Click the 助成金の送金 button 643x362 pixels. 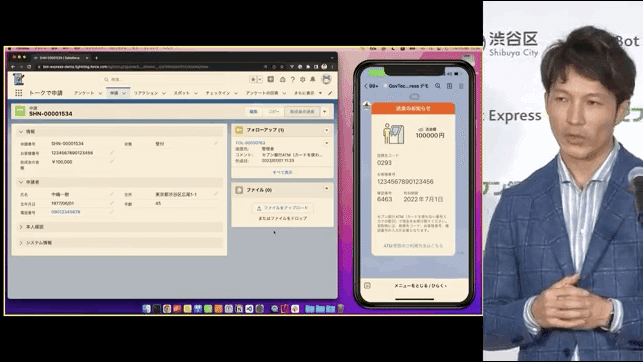[302, 112]
